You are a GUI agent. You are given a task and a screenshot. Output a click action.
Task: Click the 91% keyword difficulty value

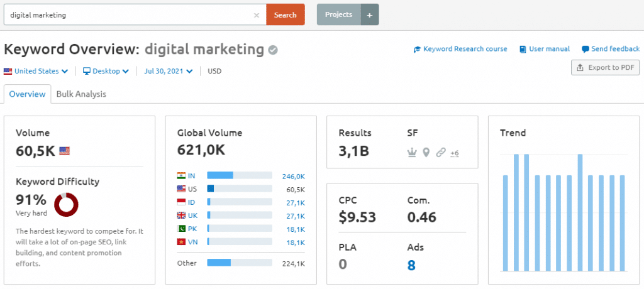31,200
